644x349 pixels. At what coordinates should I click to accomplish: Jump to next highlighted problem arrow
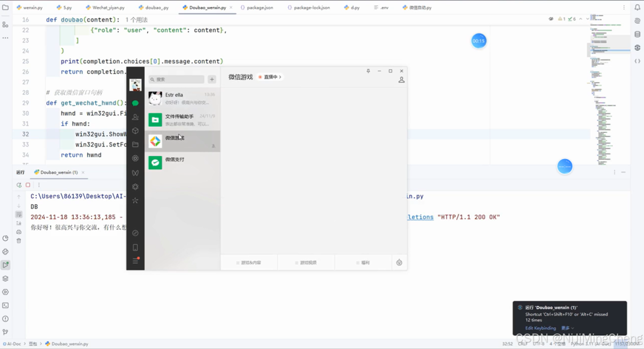(587, 19)
